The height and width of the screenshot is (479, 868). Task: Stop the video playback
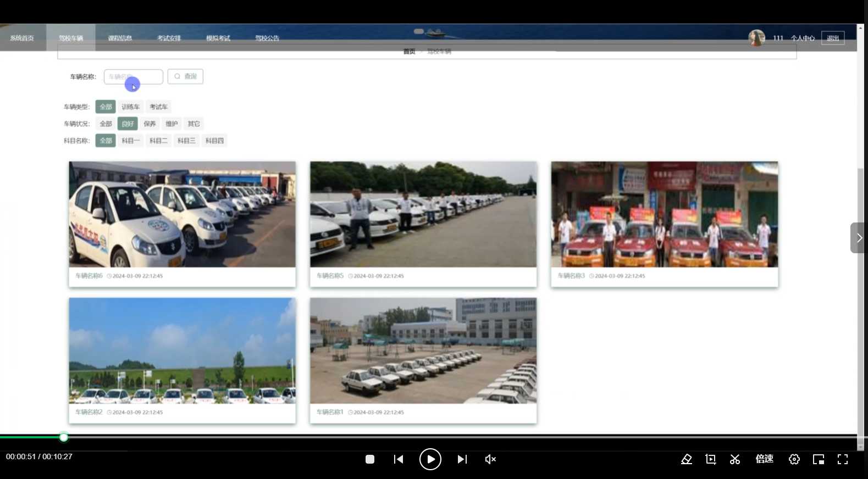coord(370,459)
